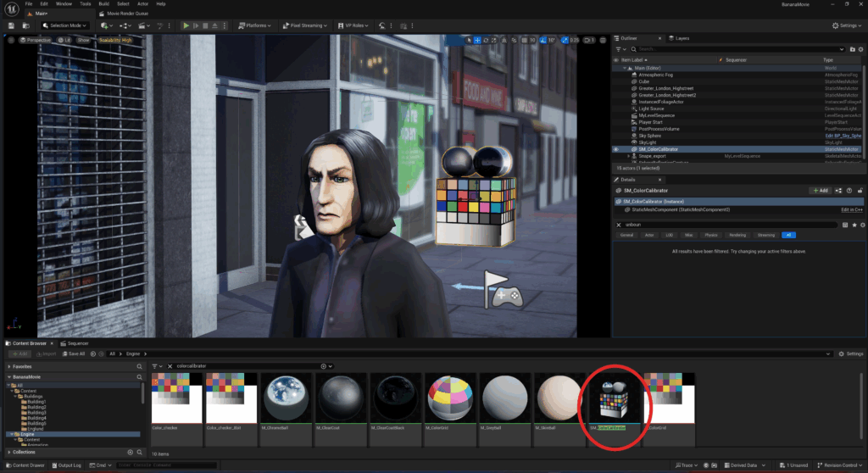Click the Play button in the toolbar
868x473 pixels.
[186, 25]
